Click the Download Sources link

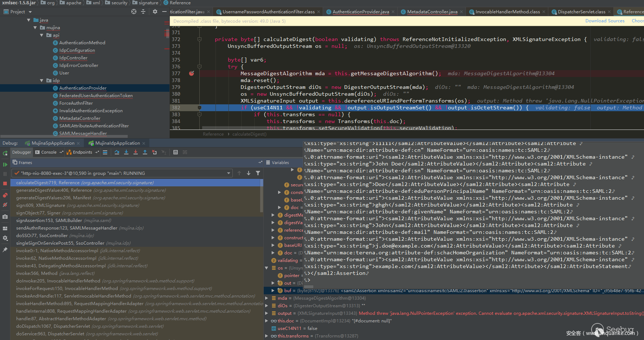605,21
